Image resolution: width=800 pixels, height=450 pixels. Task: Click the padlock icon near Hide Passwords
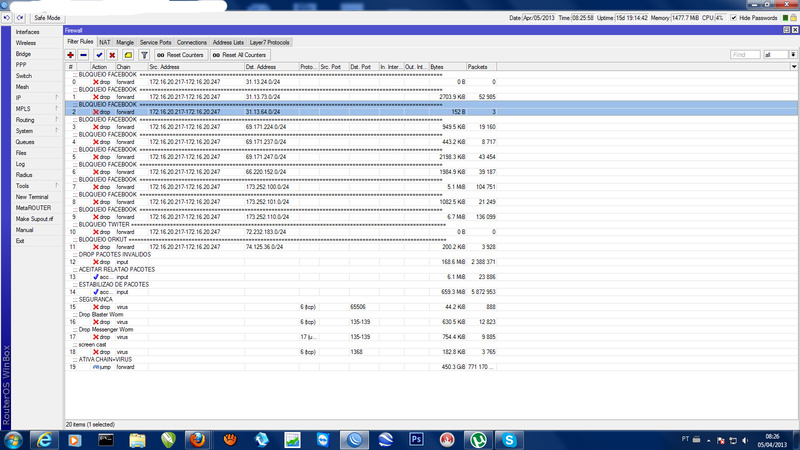793,18
